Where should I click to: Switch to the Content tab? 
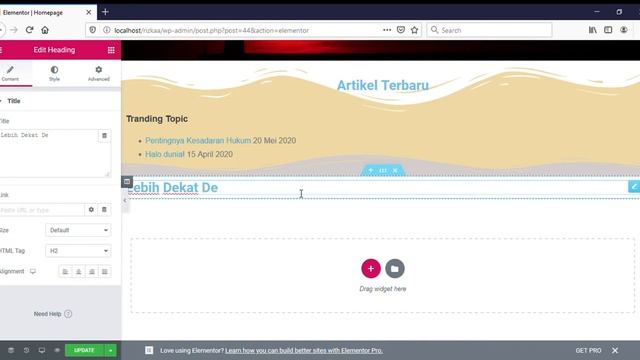pyautogui.click(x=11, y=73)
